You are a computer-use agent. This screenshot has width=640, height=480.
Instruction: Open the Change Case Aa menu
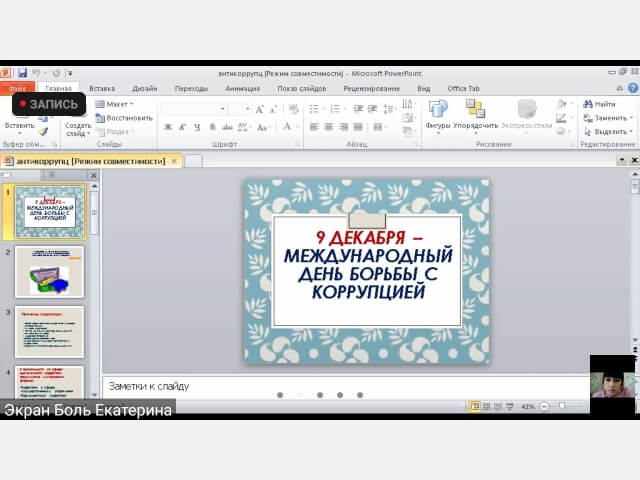tap(263, 127)
